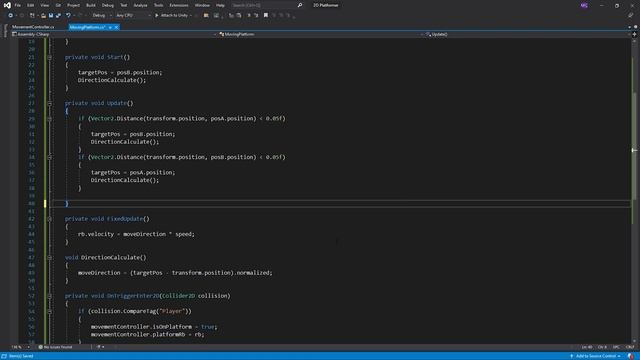This screenshot has height=360, width=640.
Task: Click the search magnifier icon
Action: [300, 5]
